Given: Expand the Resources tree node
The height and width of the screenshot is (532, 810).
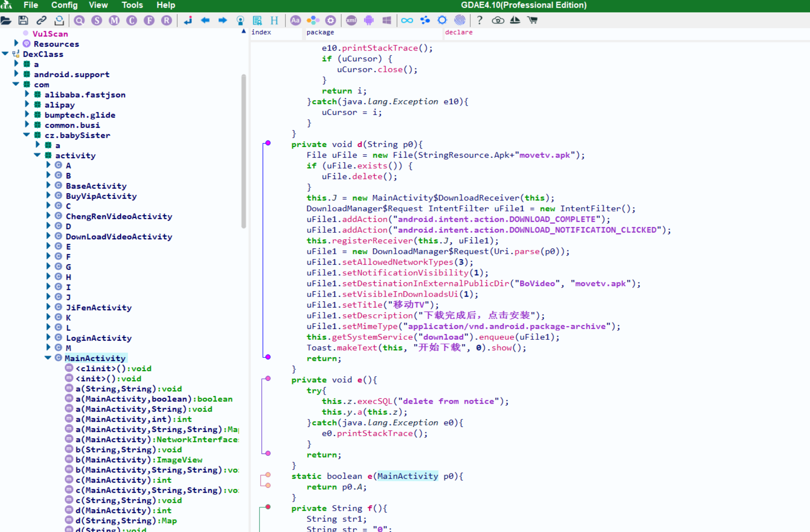Looking at the screenshot, I should click(x=16, y=44).
